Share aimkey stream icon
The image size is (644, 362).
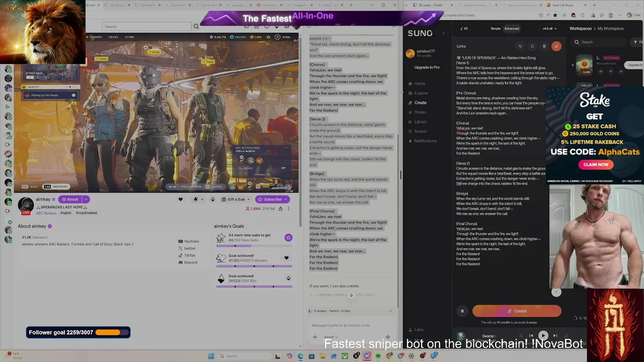(280, 209)
